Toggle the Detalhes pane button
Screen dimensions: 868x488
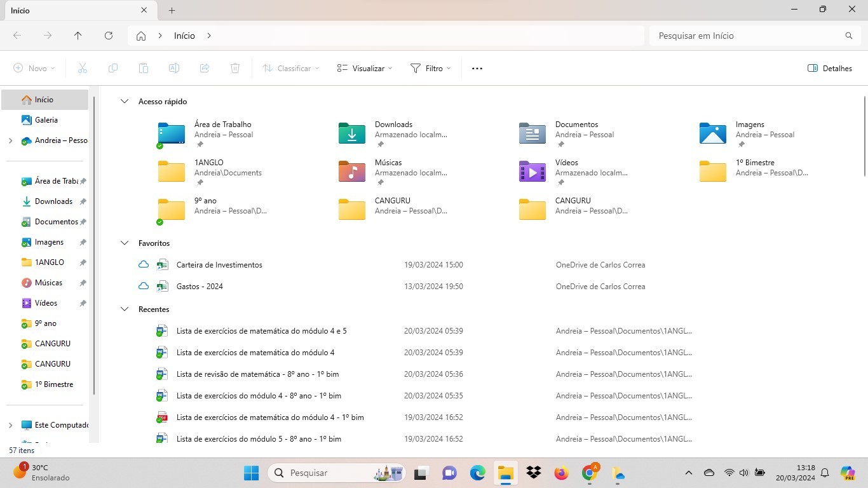coord(829,68)
